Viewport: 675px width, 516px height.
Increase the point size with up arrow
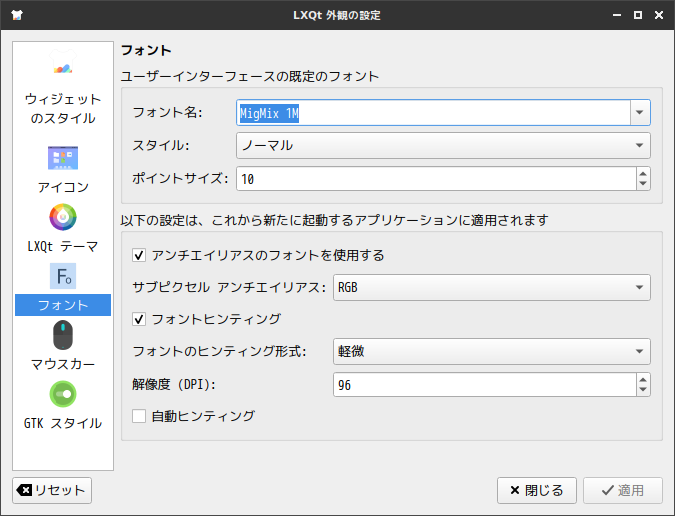[x=642, y=173]
